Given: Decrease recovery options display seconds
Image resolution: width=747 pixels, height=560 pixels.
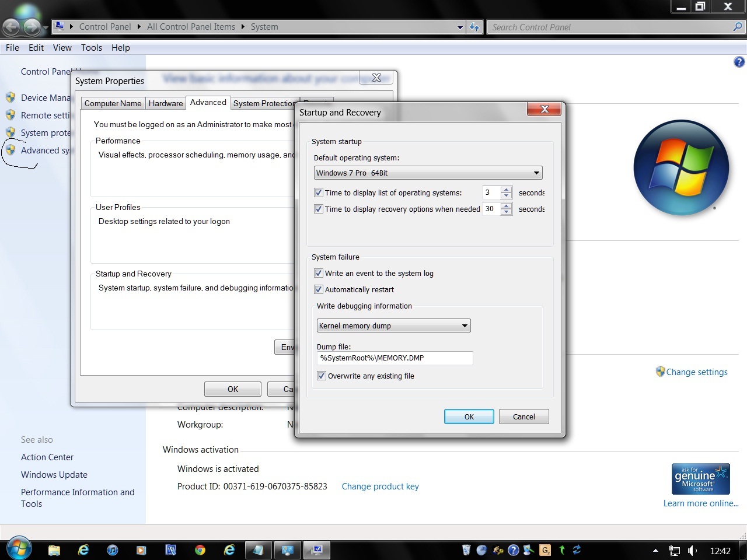Looking at the screenshot, I should [507, 212].
